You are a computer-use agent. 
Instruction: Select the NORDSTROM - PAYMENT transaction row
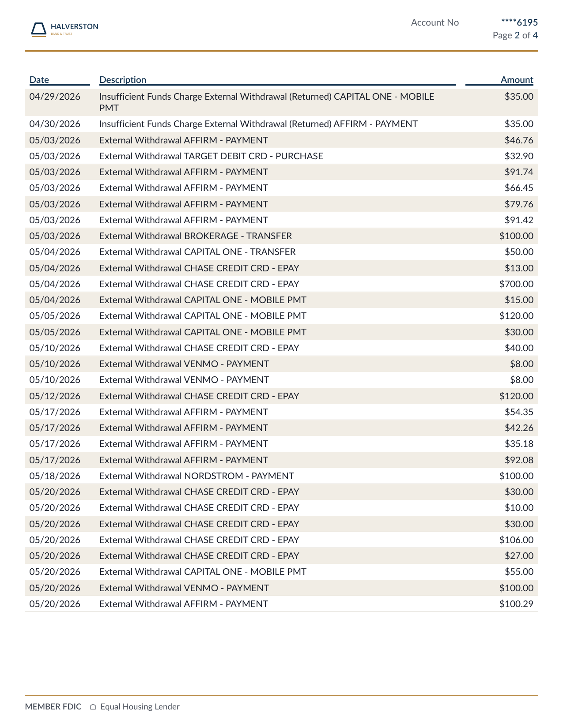(x=281, y=476)
